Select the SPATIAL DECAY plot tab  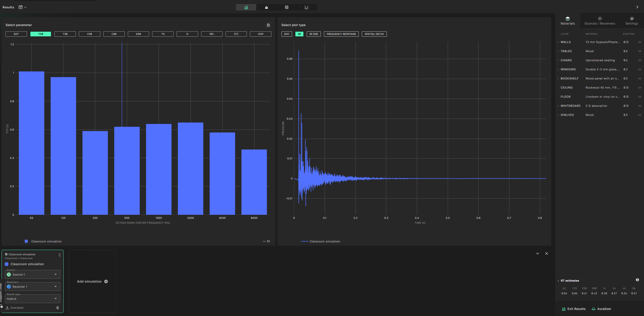373,34
